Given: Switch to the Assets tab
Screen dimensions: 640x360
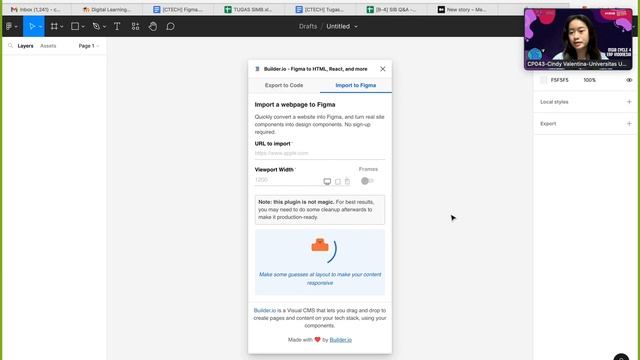Looking at the screenshot, I should pyautogui.click(x=48, y=46).
